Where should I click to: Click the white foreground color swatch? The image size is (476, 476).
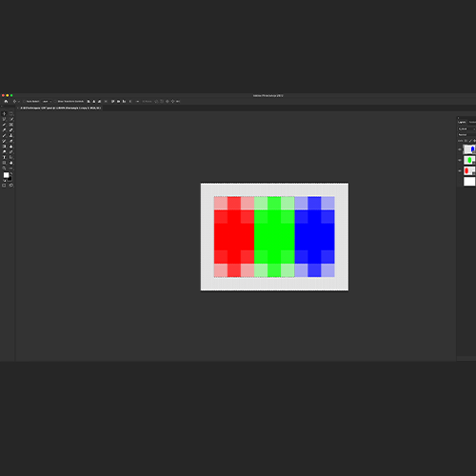[6, 175]
